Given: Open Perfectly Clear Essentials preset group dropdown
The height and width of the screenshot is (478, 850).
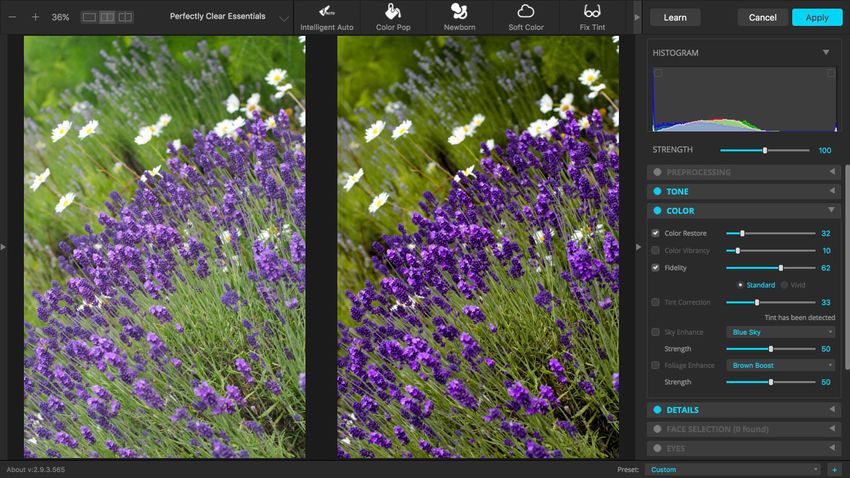Looking at the screenshot, I should click(284, 18).
